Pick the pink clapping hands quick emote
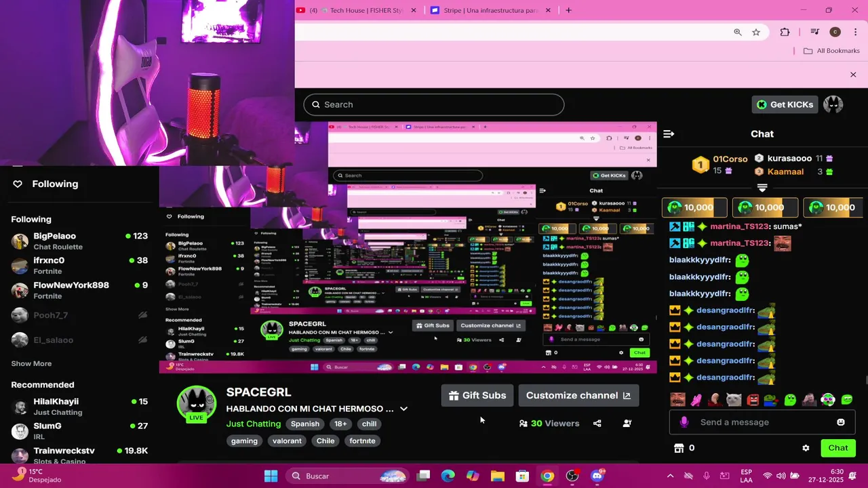 (x=696, y=400)
